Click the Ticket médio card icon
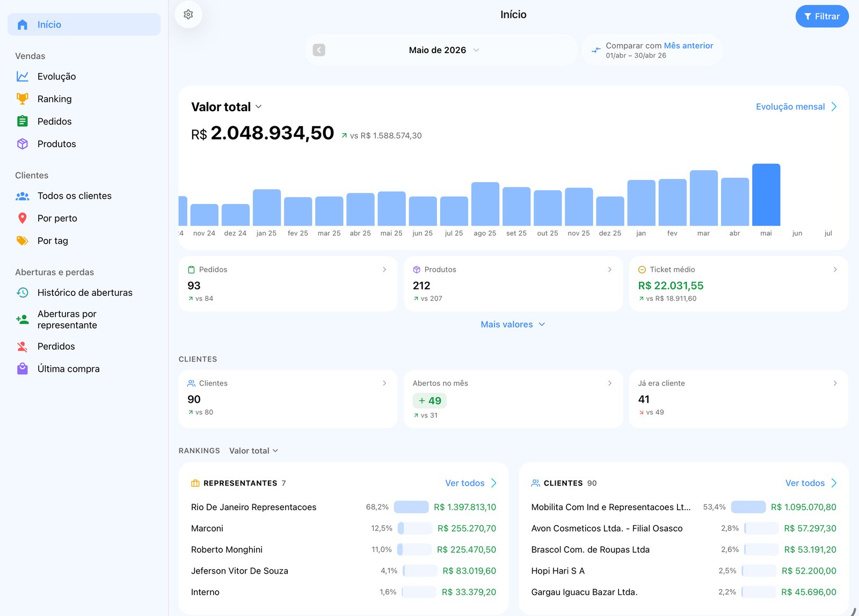 point(642,270)
